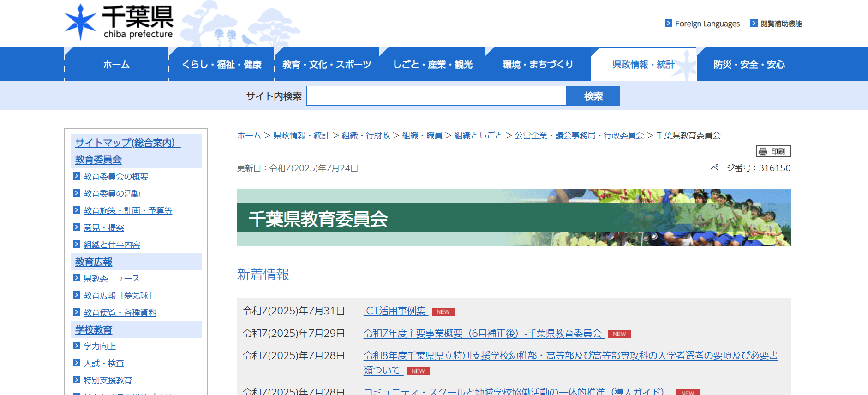Click arrow icon next to 県教委ニュース

77,278
